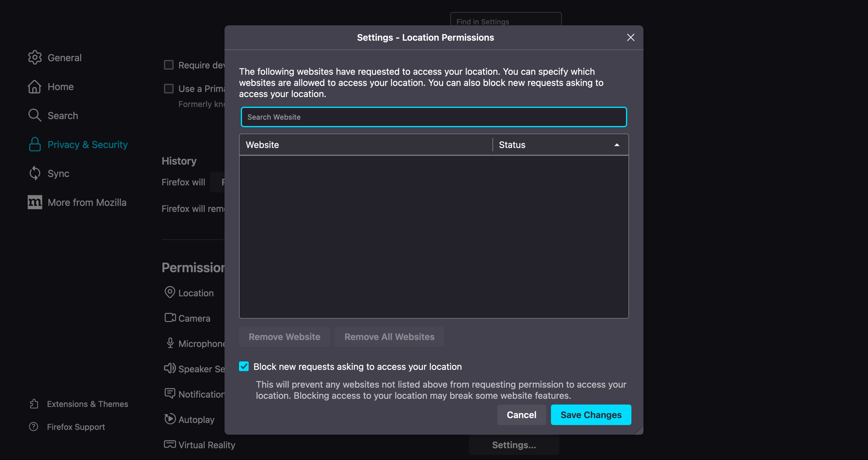Click the Privacy & Security lock icon

34,144
